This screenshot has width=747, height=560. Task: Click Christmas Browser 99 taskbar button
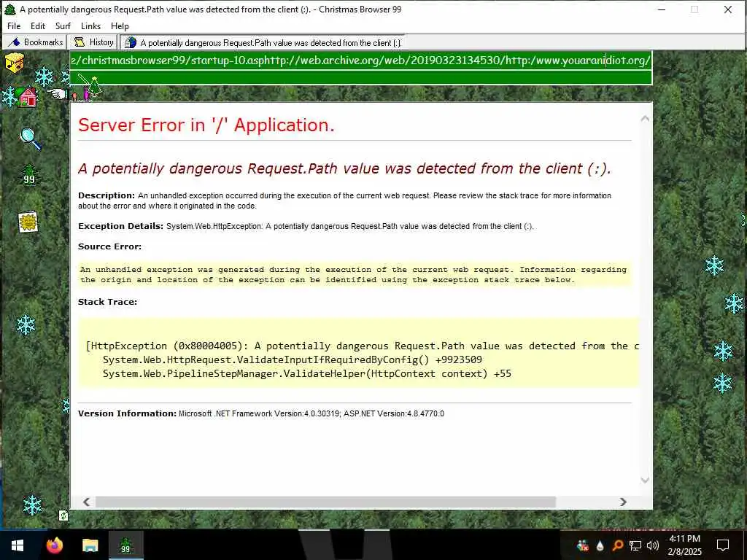click(125, 545)
